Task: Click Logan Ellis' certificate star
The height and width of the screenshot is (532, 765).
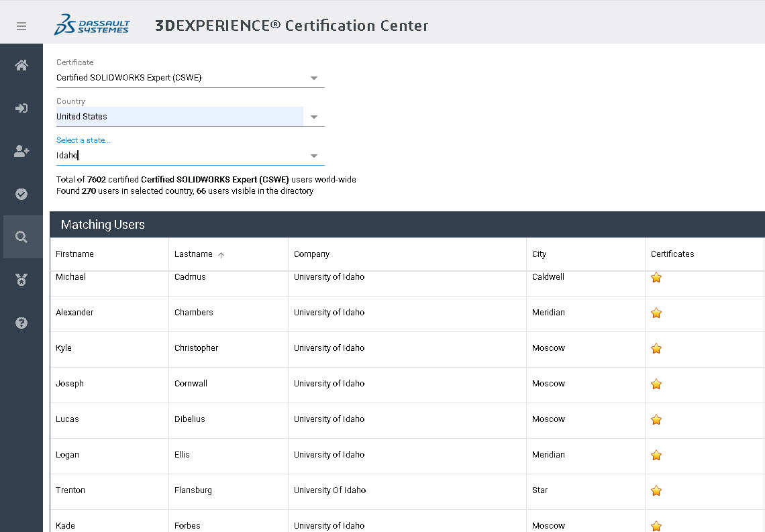Action: pyautogui.click(x=656, y=456)
